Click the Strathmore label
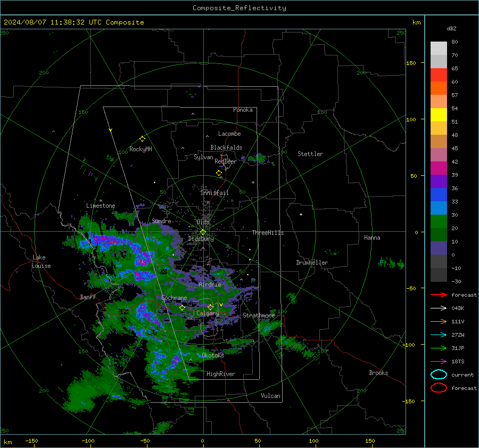Image resolution: width=479 pixels, height=448 pixels. pyautogui.click(x=259, y=315)
